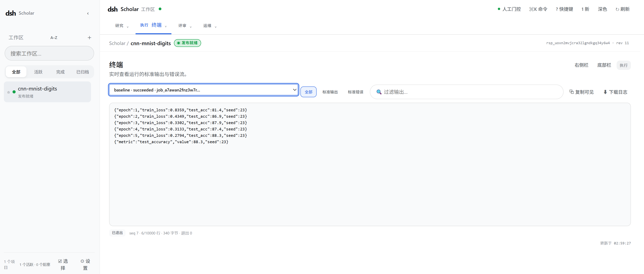Select the 活跃 workspace filter tab

pos(38,72)
